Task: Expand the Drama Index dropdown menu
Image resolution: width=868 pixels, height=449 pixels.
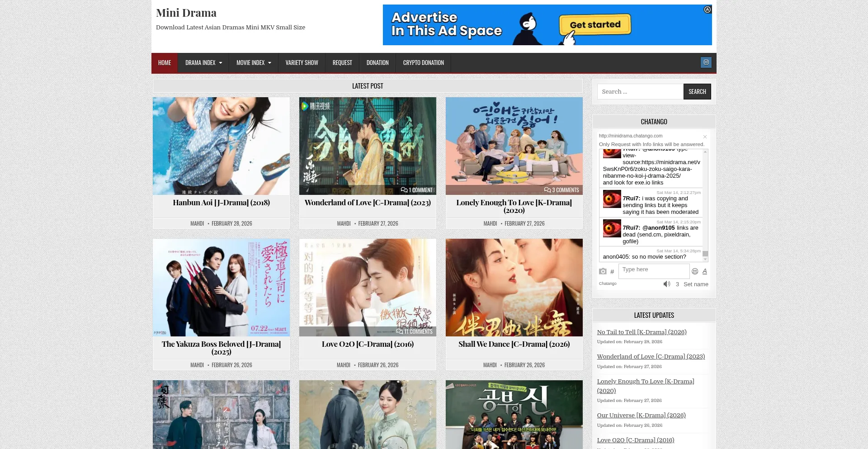Action: click(x=203, y=63)
